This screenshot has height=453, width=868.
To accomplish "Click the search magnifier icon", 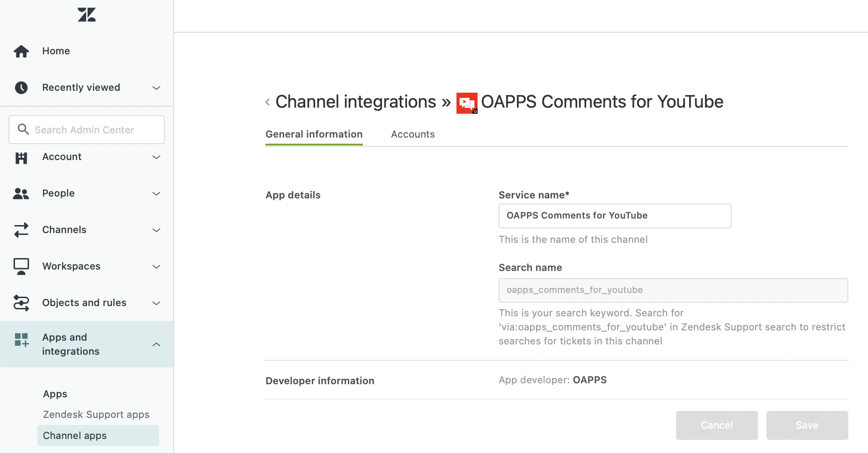I will coord(23,129).
